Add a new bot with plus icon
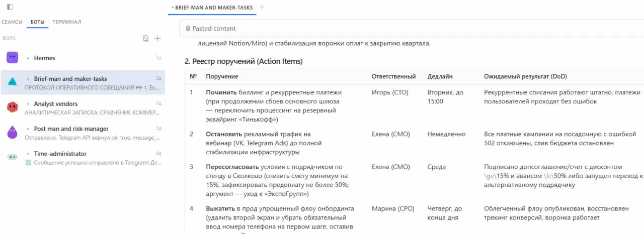The image size is (644, 234). (157, 38)
